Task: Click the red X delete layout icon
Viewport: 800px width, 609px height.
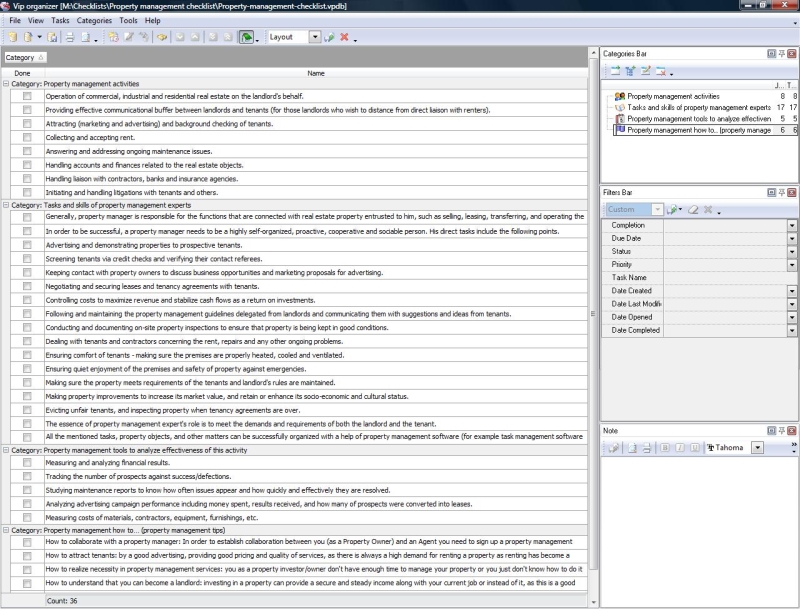Action: coord(344,37)
